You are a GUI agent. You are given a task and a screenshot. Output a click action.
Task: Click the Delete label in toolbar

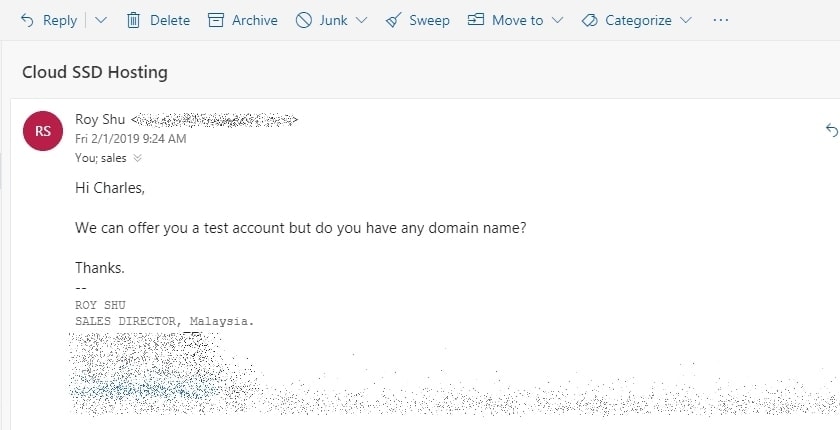[x=170, y=20]
